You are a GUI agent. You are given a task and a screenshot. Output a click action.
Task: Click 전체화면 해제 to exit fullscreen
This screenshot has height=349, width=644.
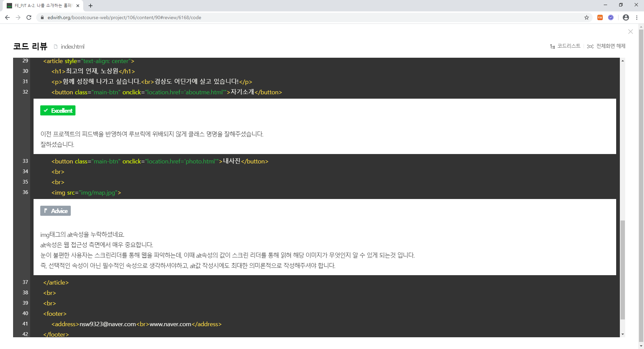[x=606, y=46]
